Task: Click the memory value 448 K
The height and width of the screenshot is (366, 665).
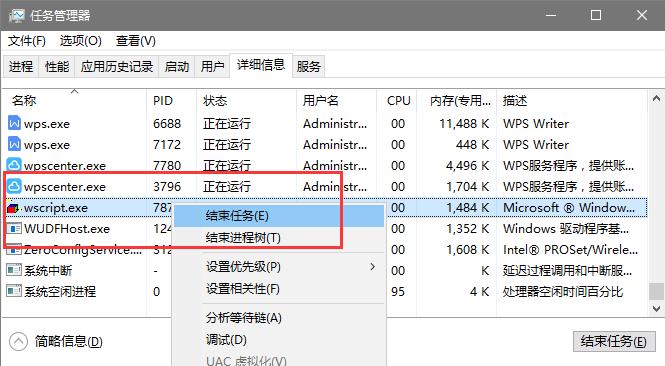Action: tap(472, 145)
